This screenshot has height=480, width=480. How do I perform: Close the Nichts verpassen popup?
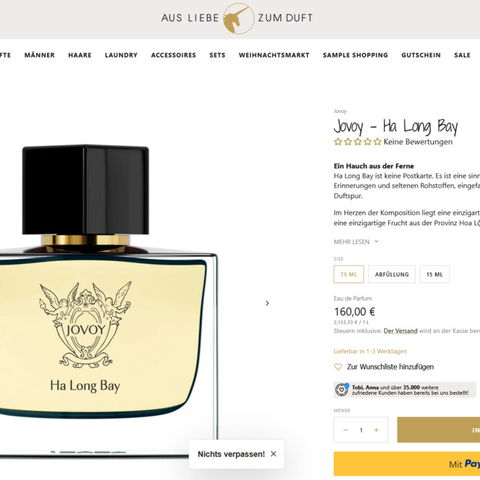coord(273,454)
